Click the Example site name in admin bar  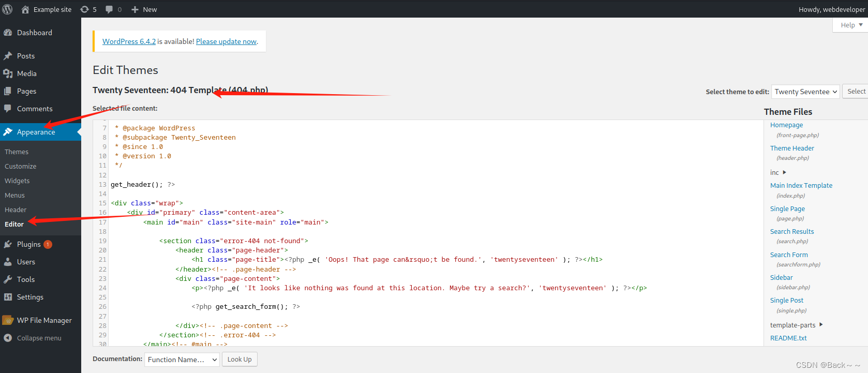click(52, 9)
